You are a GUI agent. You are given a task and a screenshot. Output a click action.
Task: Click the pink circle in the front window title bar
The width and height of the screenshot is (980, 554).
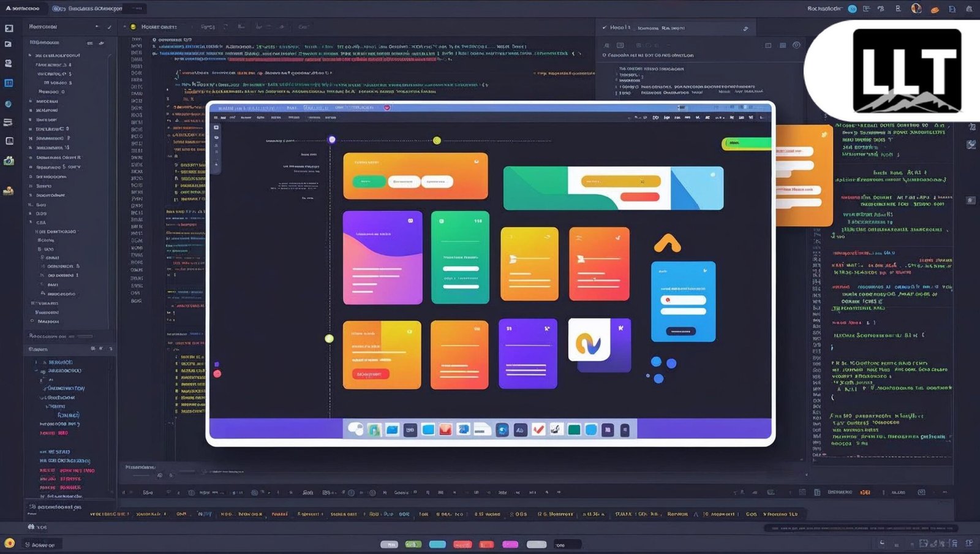point(387,107)
